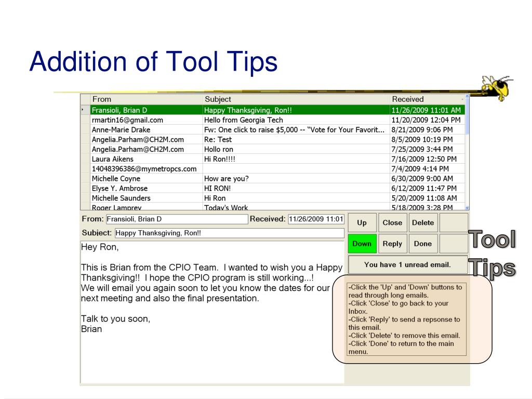Click the 'Hello from Georgia Tech' subject
532x399 pixels.
pyautogui.click(x=296, y=120)
